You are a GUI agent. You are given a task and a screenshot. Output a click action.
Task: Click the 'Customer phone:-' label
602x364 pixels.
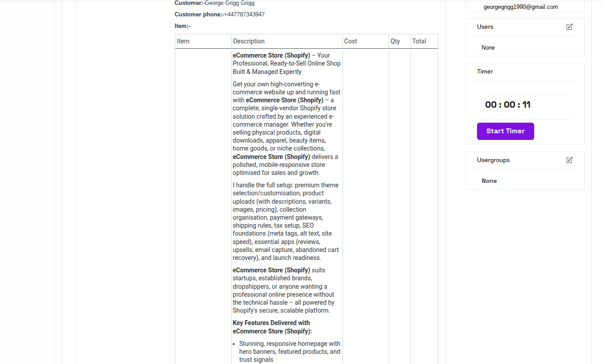point(199,15)
